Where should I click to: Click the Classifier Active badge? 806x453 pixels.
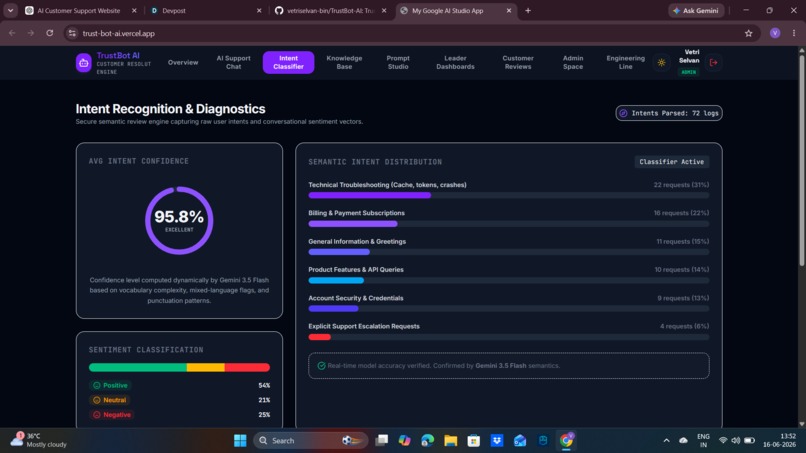(x=671, y=162)
